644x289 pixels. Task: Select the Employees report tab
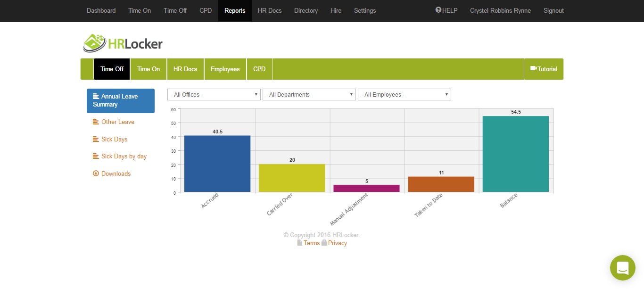click(x=225, y=69)
